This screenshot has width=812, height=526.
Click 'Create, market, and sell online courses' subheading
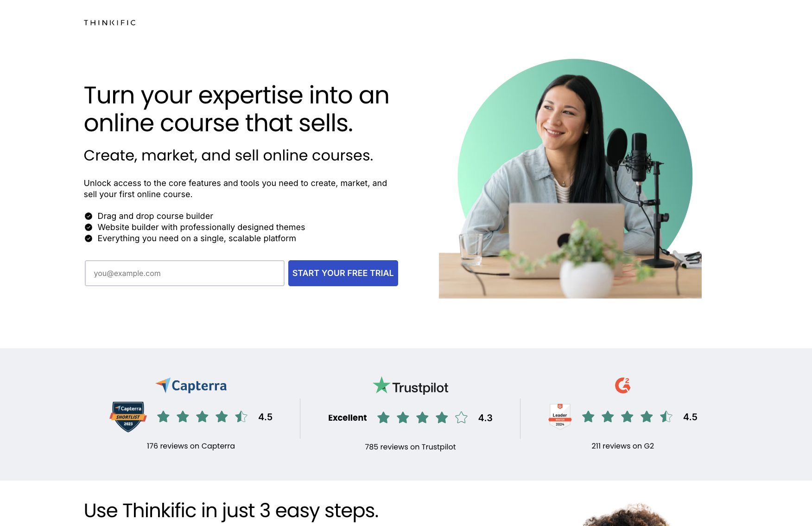tap(228, 155)
